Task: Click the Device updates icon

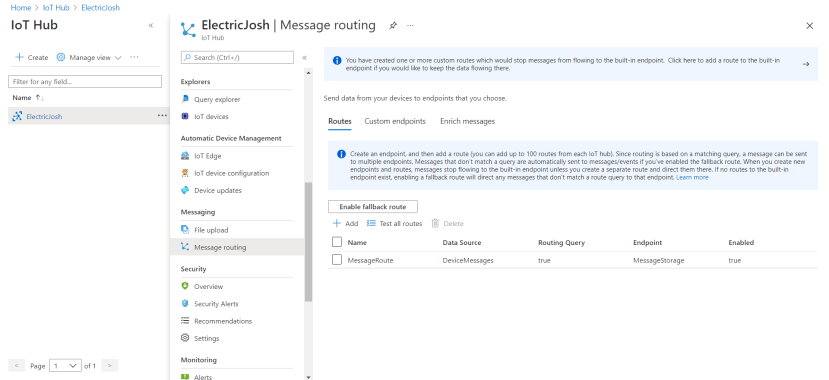Action: pyautogui.click(x=185, y=190)
